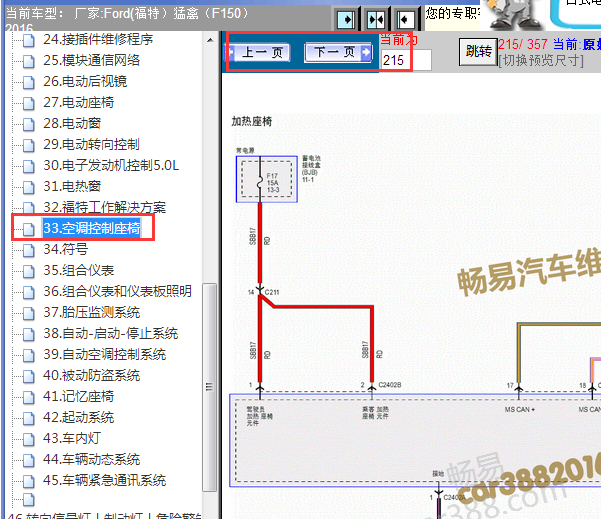Click the 加热座椅 diagram title
This screenshot has height=519, width=601.
(x=251, y=122)
